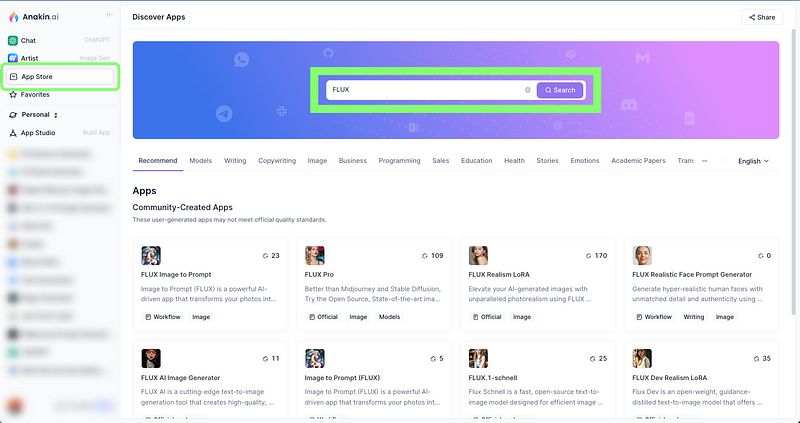This screenshot has height=423, width=800.
Task: Click the FLUX Realism LoRA title
Action: 499,275
